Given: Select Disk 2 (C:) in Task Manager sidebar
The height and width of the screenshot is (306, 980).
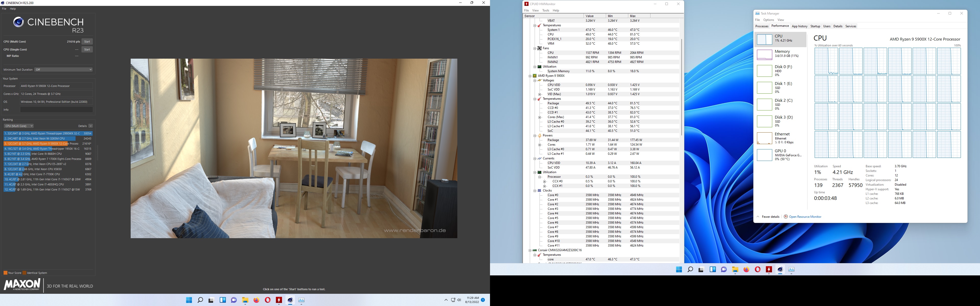Looking at the screenshot, I should point(780,104).
